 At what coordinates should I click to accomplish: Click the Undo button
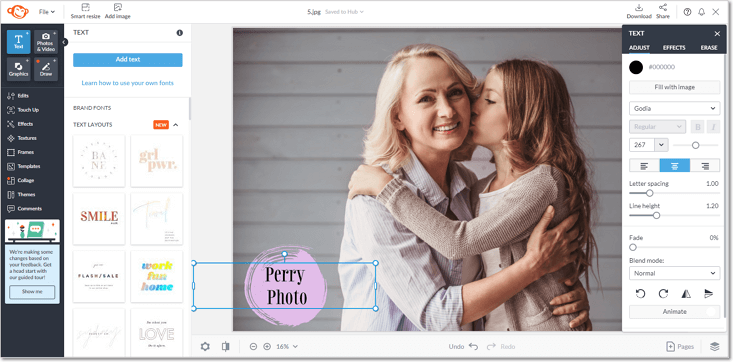click(463, 347)
